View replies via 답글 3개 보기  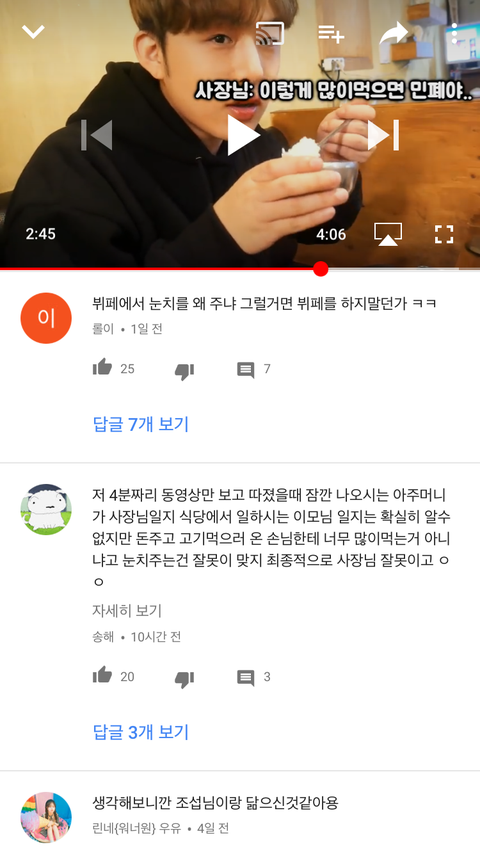[141, 731]
